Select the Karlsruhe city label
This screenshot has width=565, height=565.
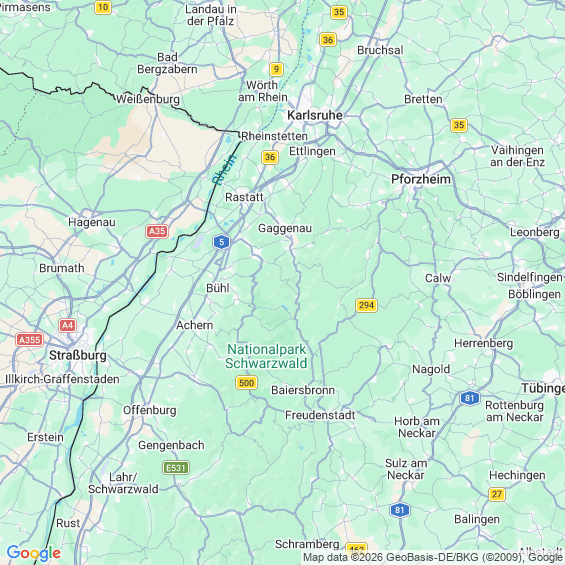[x=315, y=115]
